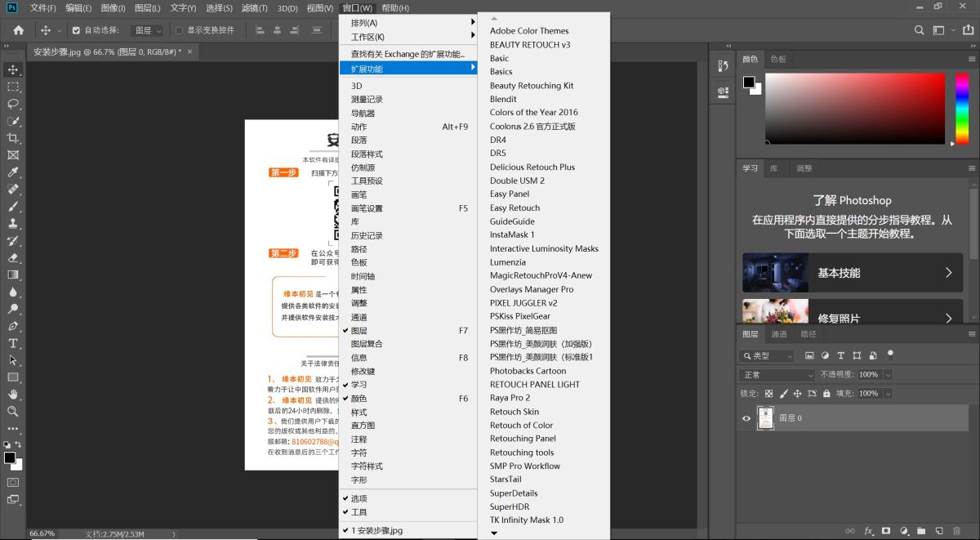The image size is (980, 540).
Task: Select the History Brush tool
Action: 13,241
